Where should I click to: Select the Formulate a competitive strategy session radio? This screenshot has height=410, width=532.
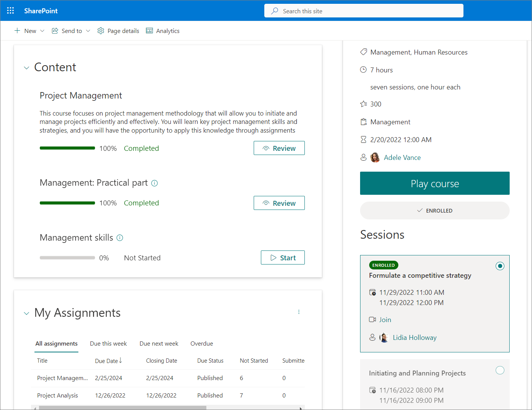coord(500,266)
